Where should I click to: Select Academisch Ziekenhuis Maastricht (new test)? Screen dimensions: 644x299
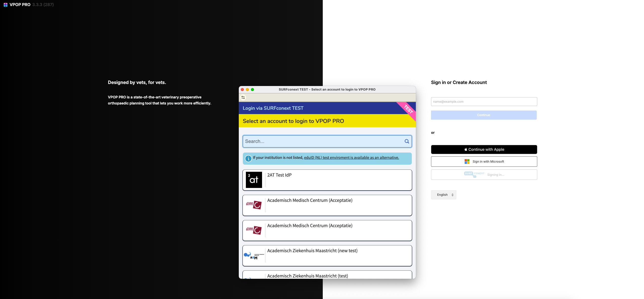[327, 256]
